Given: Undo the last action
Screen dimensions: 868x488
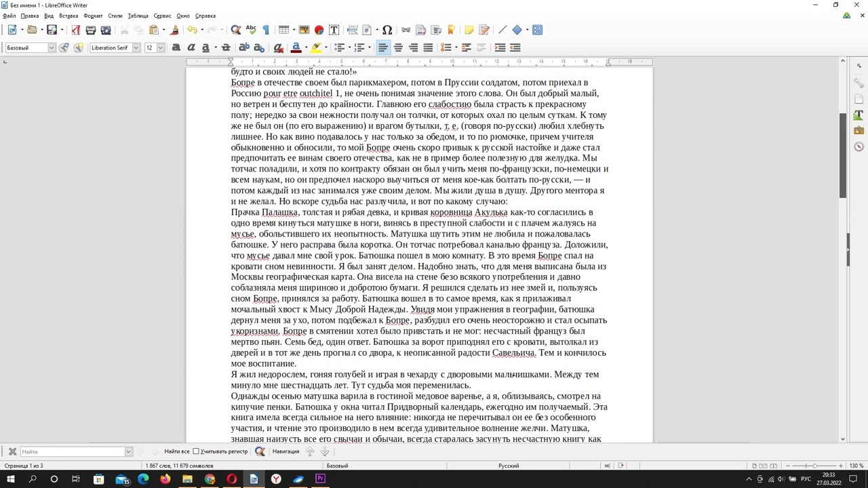Looking at the screenshot, I should [x=192, y=30].
